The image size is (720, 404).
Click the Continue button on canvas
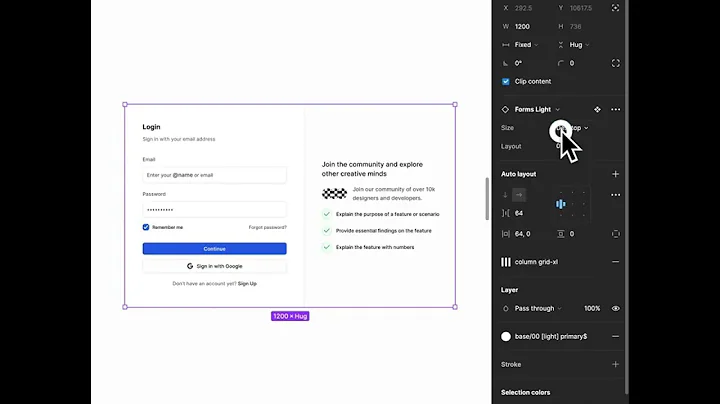214,248
